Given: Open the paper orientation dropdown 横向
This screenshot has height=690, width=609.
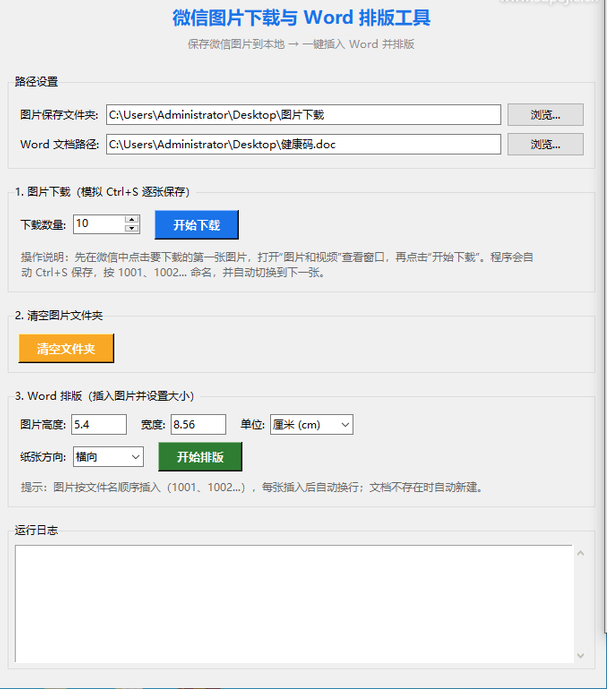Looking at the screenshot, I should [x=108, y=457].
